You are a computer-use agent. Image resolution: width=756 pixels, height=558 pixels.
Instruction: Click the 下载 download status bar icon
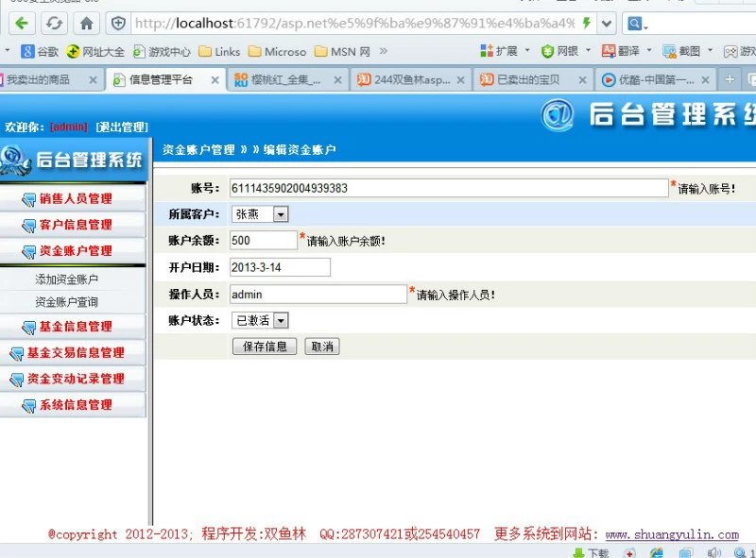click(x=591, y=553)
